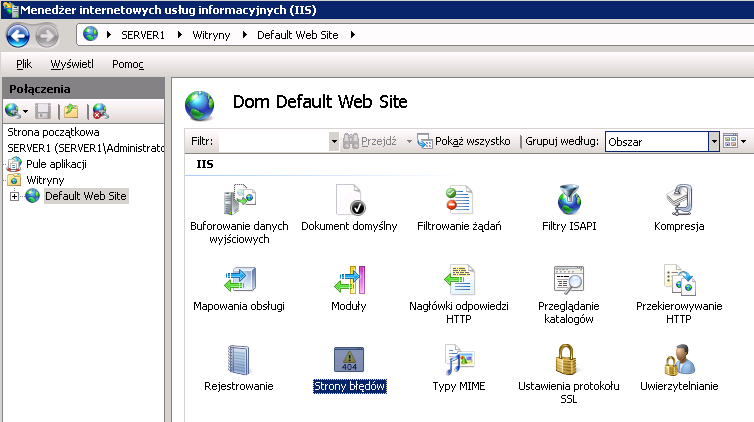Click the create connection globe icon in Połączenia
754x422 pixels.
[13, 111]
